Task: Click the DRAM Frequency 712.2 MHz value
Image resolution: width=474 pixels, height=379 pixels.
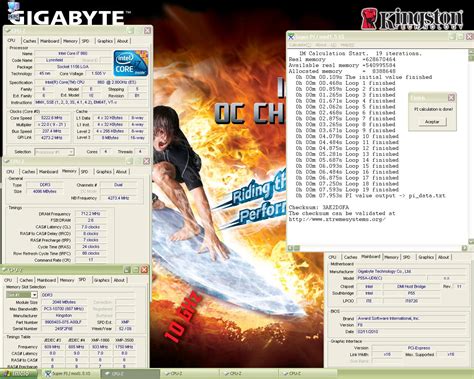Action: click(x=91, y=214)
